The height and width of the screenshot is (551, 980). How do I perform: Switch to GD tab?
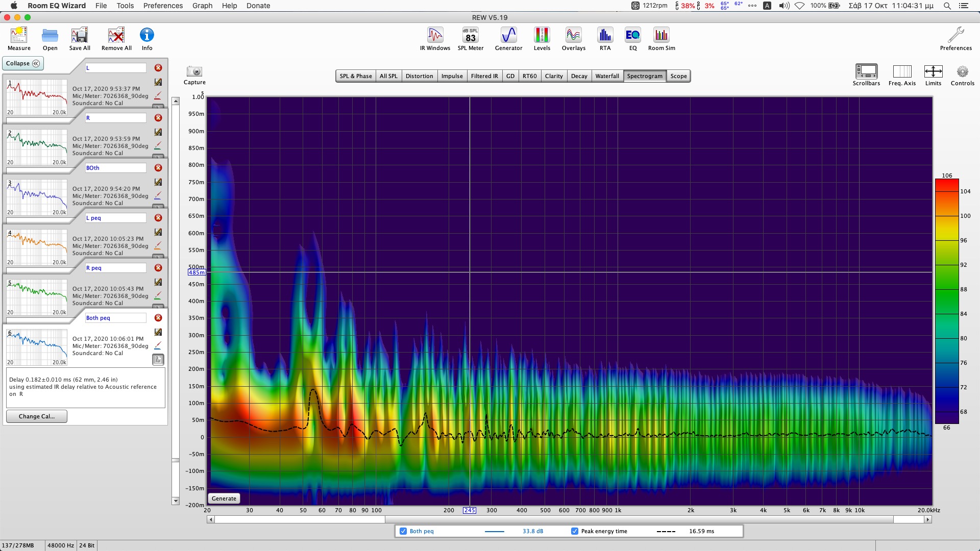tap(510, 76)
